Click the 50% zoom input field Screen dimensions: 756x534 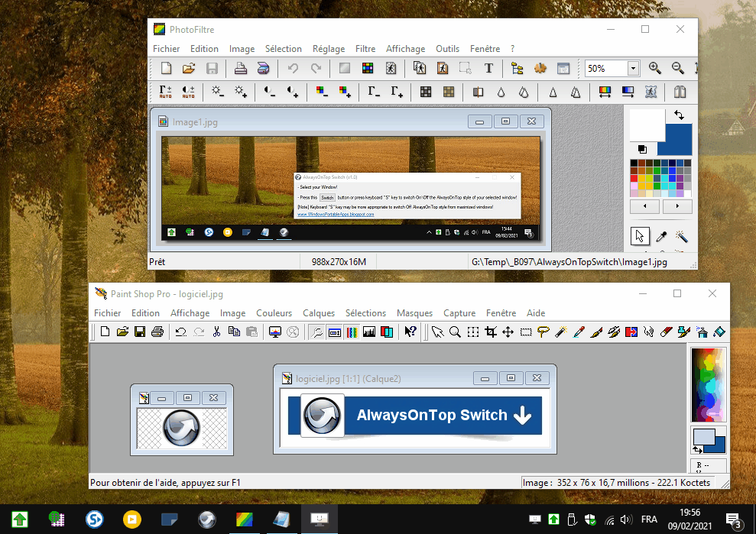[x=606, y=69]
